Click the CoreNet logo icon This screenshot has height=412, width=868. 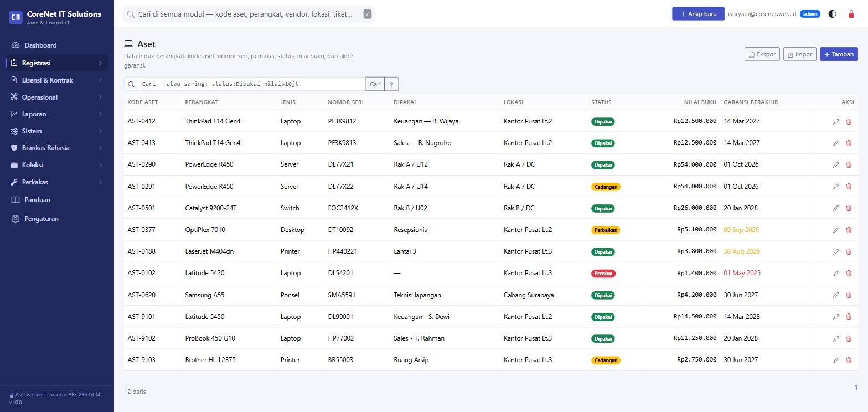tap(15, 17)
